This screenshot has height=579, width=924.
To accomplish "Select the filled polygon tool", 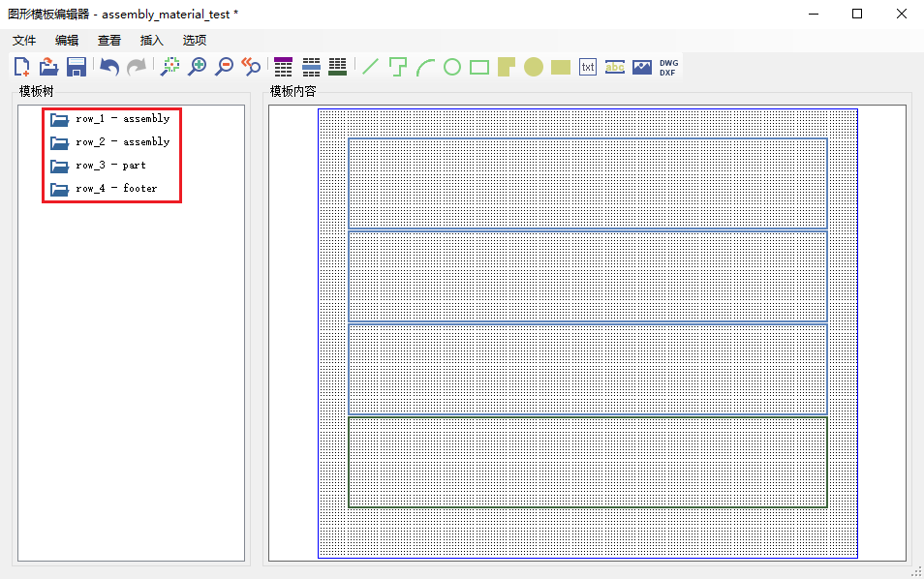I will pos(507,67).
